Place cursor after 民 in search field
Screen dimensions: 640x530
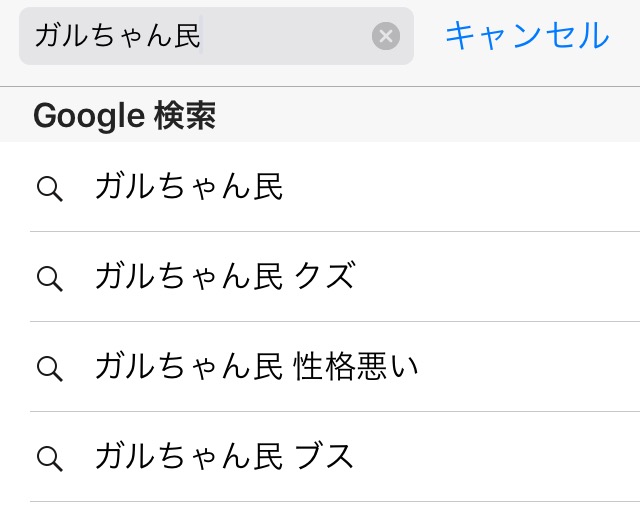pos(201,36)
